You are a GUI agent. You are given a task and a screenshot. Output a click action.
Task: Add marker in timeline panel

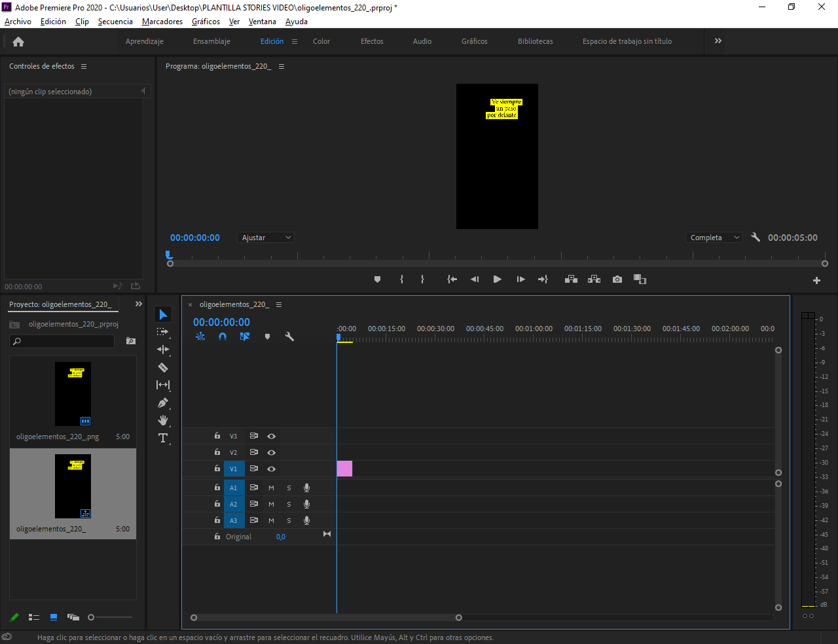[x=267, y=336]
